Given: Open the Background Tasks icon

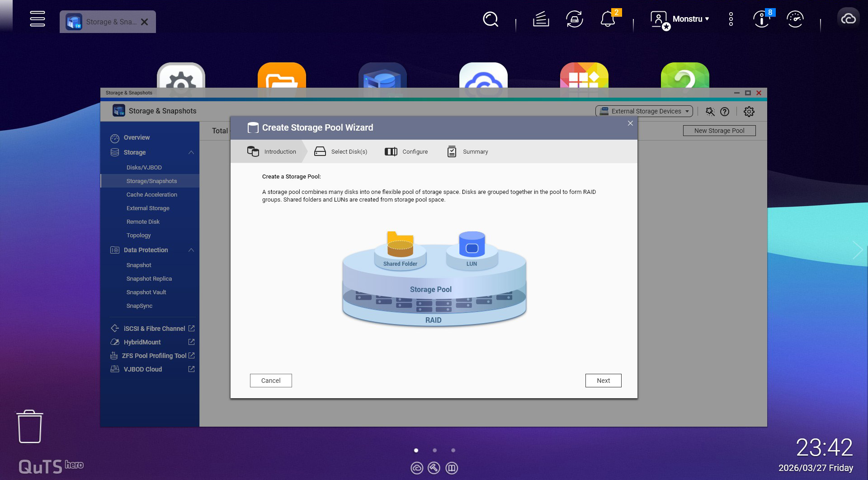Looking at the screenshot, I should point(541,19).
